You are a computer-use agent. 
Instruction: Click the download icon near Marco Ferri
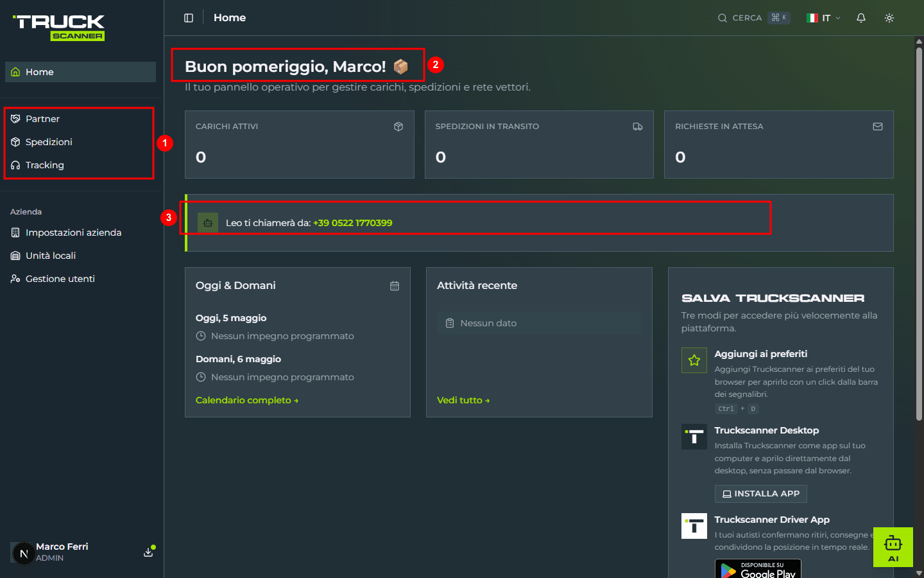click(x=148, y=552)
